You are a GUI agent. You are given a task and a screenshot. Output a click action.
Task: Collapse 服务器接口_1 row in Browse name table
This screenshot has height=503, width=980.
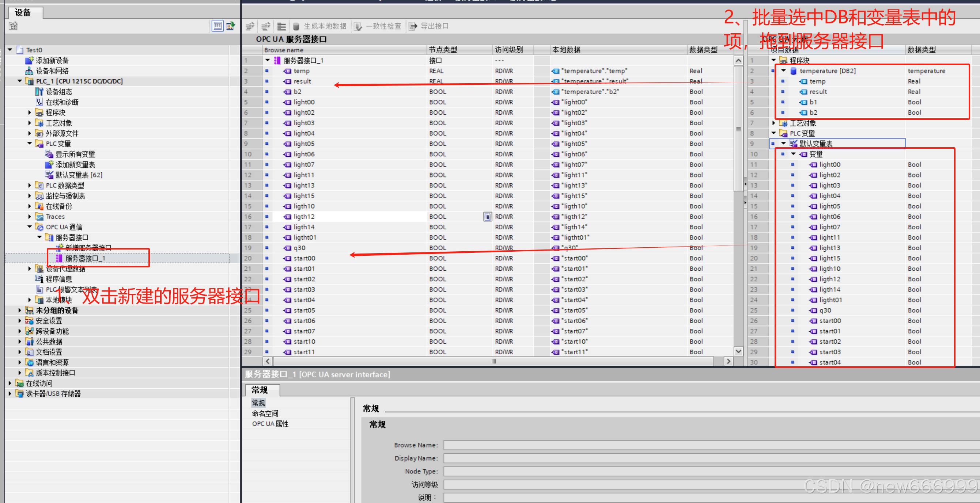(x=268, y=60)
